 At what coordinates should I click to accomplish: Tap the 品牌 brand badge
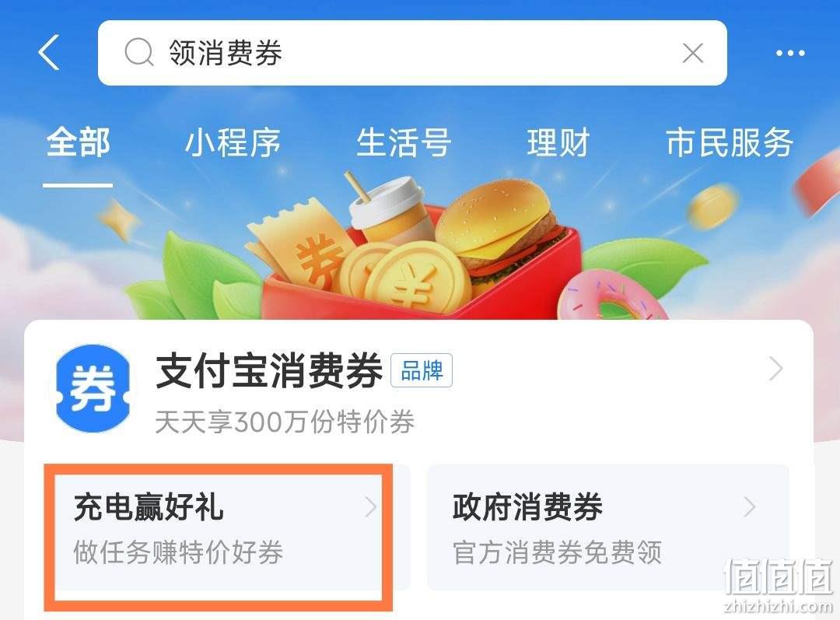pyautogui.click(x=422, y=370)
